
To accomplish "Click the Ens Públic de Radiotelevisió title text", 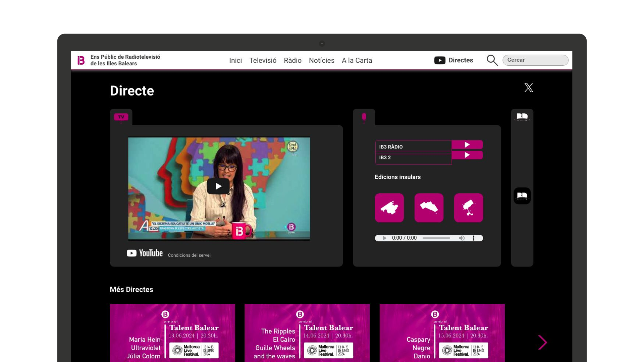I will click(125, 60).
